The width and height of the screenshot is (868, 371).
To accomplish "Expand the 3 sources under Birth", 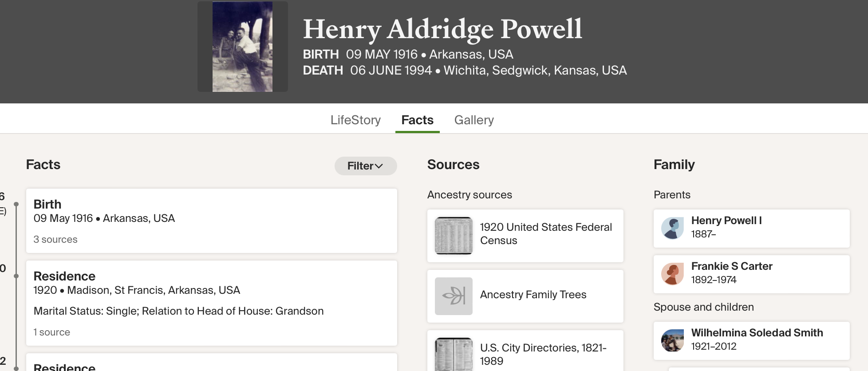I will 55,240.
